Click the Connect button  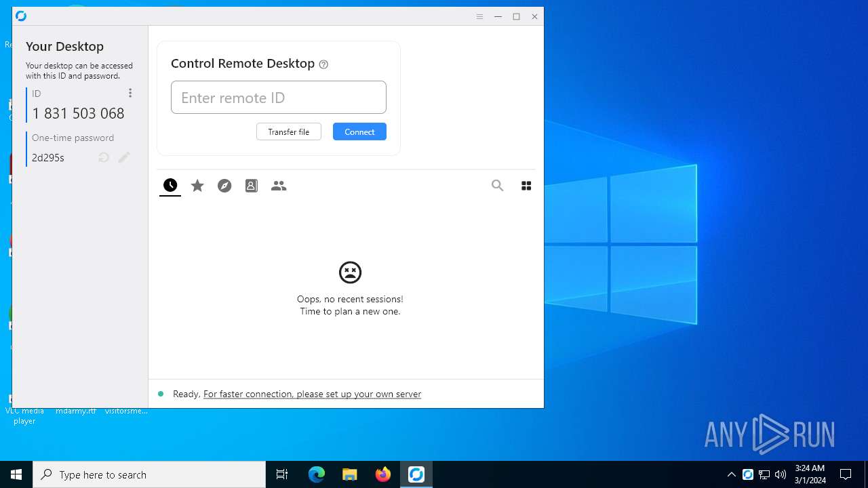tap(359, 132)
